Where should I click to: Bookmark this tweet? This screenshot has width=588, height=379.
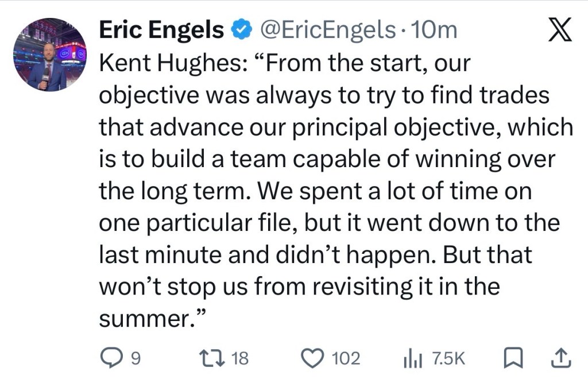click(510, 359)
